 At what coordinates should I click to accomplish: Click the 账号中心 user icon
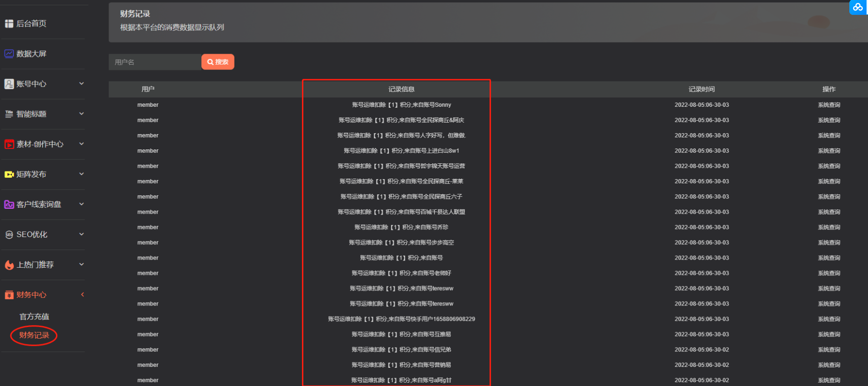pos(9,84)
